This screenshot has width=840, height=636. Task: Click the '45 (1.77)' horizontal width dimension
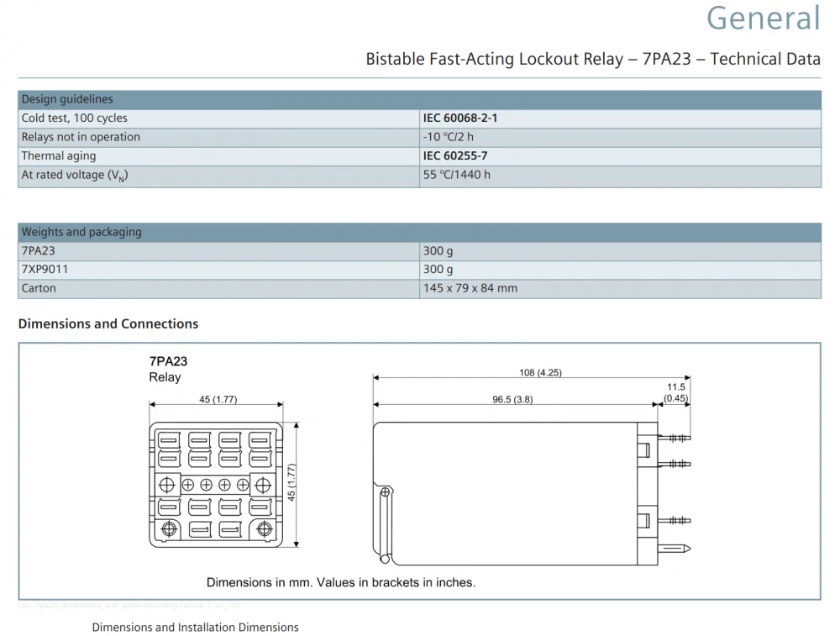218,399
